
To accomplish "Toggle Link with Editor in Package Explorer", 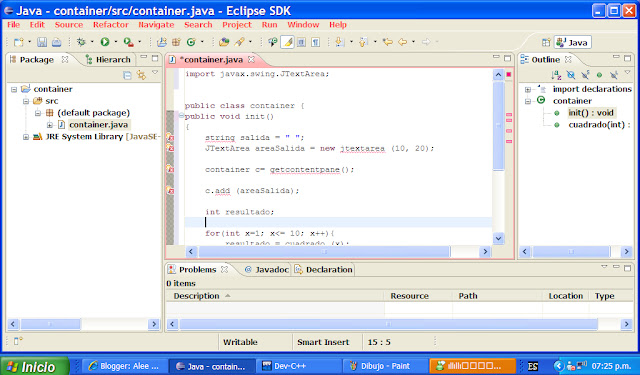I will pyautogui.click(x=141, y=75).
